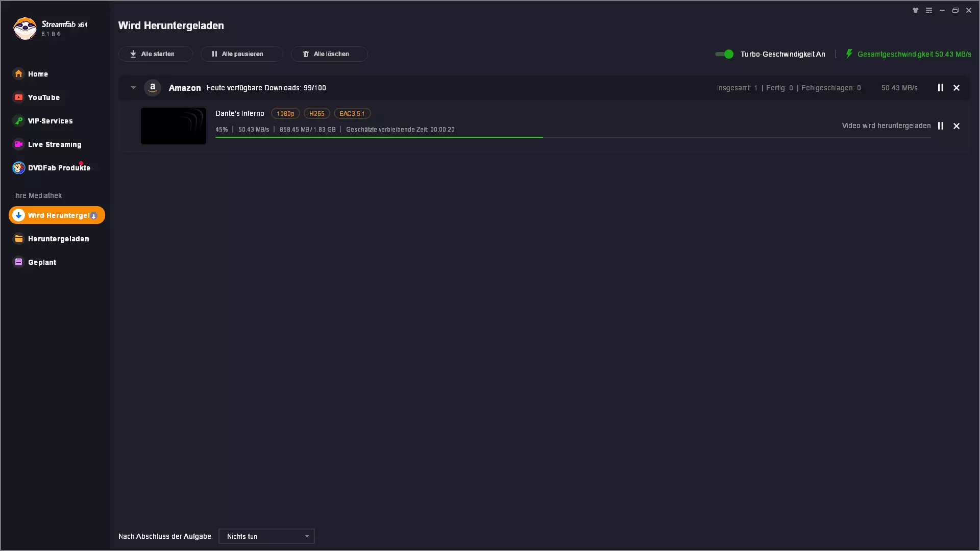Pause the Dante's Inferno download
The width and height of the screenshot is (980, 551).
940,126
